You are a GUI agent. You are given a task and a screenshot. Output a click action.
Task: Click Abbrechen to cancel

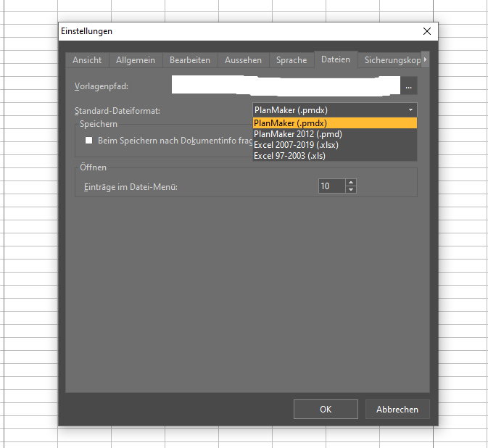[397, 409]
